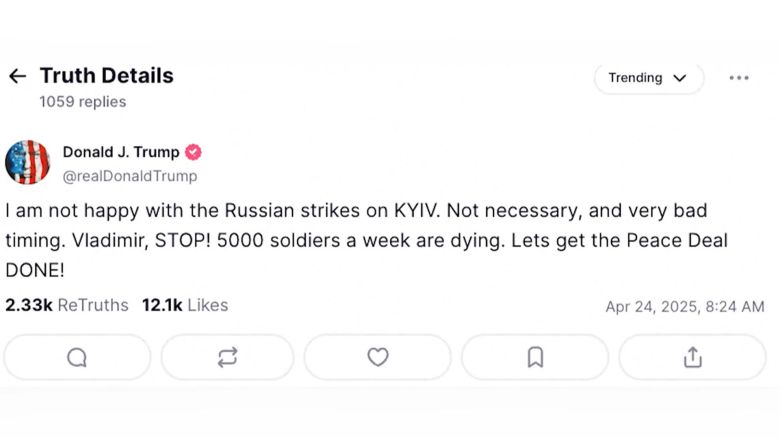Open the flag-patterned profile avatar
This screenshot has width=780, height=438.
point(27,162)
